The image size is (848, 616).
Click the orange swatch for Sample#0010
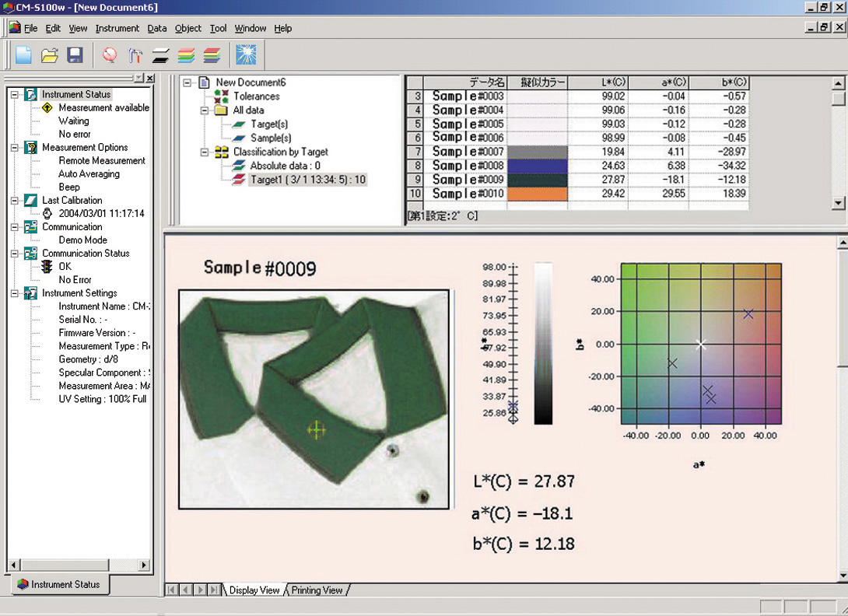tap(537, 194)
